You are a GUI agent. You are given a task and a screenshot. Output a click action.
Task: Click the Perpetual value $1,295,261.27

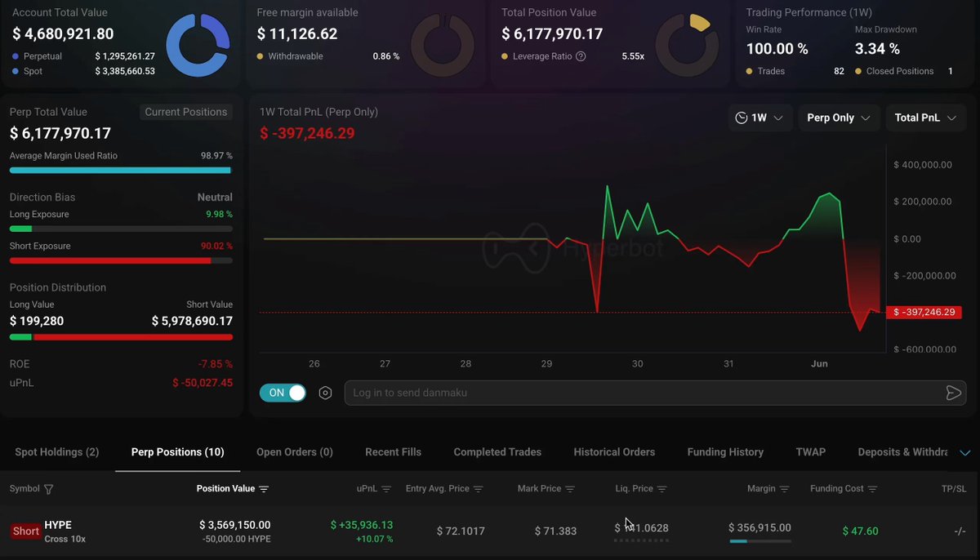tap(125, 56)
